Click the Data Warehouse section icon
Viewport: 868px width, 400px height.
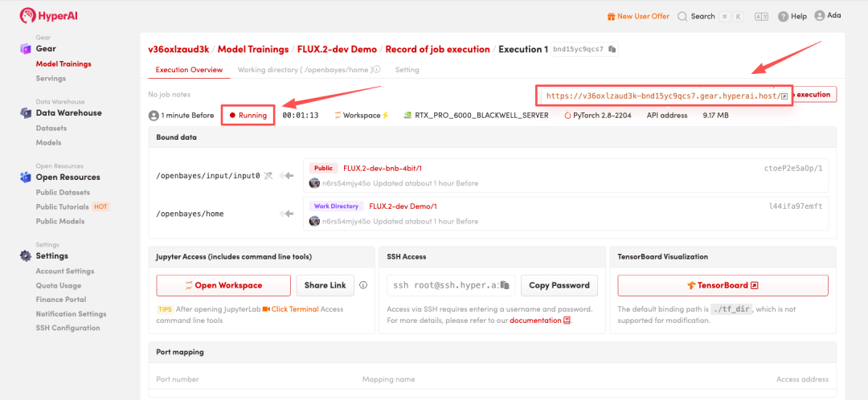pos(26,113)
